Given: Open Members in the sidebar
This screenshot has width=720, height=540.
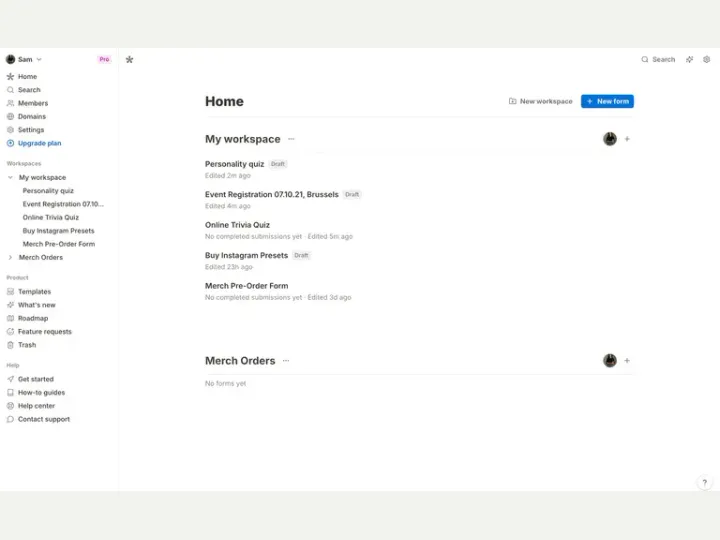Looking at the screenshot, I should [33, 103].
